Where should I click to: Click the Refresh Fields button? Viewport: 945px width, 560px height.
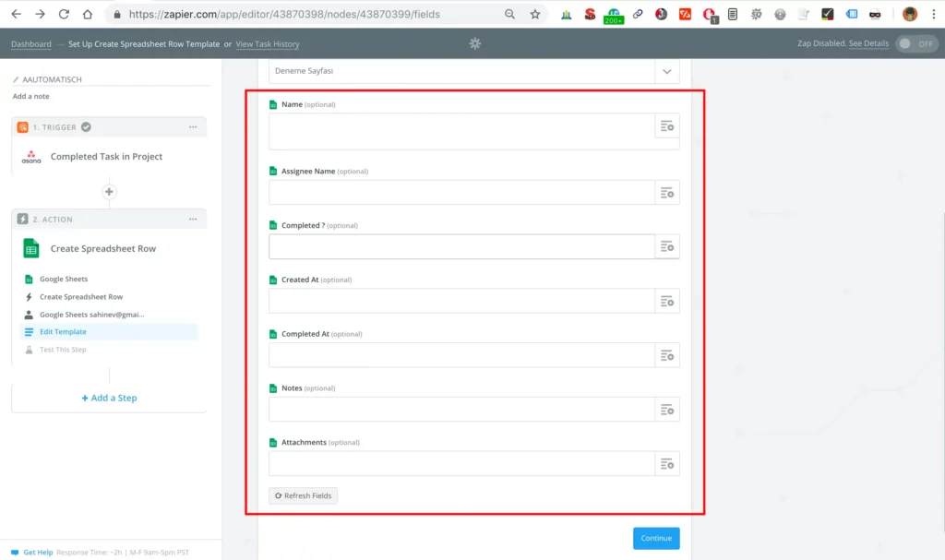pyautogui.click(x=303, y=496)
